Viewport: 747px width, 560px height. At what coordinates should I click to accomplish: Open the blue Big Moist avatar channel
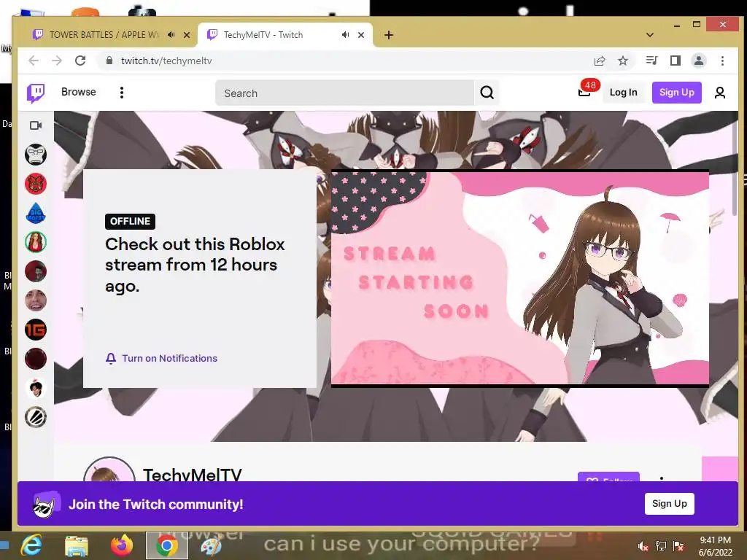36,213
